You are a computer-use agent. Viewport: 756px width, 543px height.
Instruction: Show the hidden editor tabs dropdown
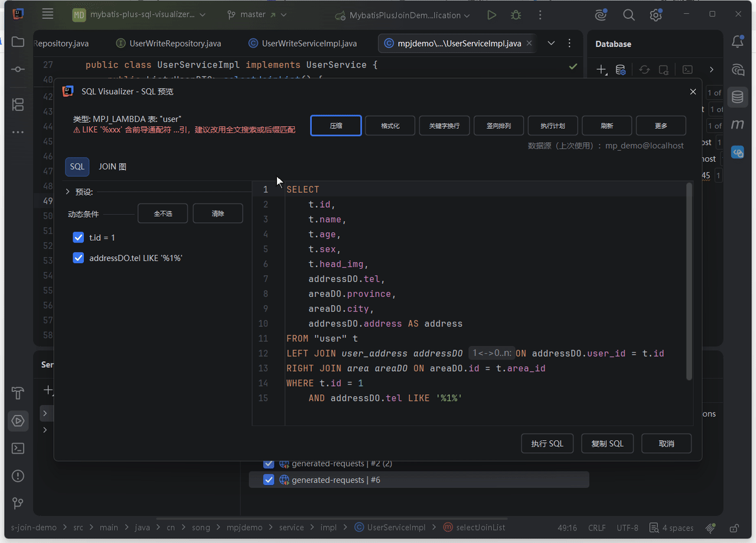551,43
